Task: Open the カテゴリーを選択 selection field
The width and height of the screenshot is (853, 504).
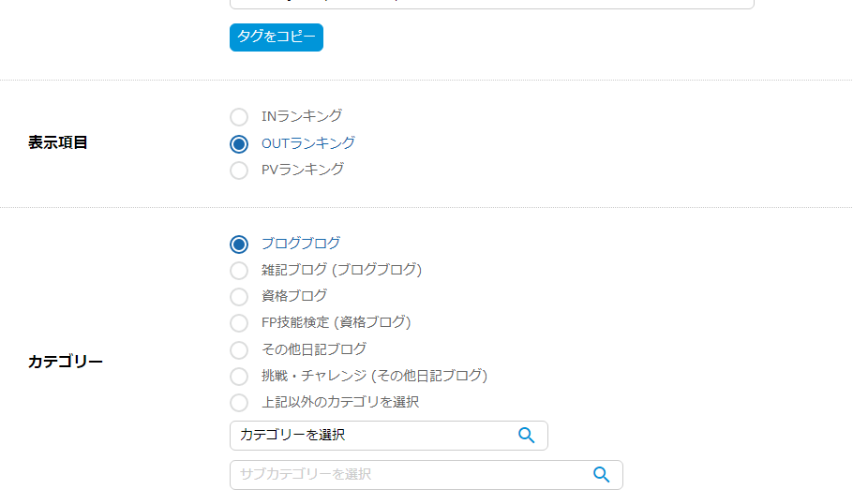Action: tap(388, 436)
